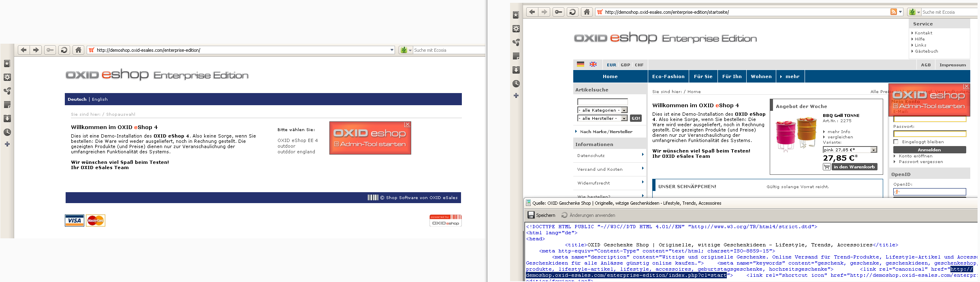Switch shop language via German flag
This screenshot has width=980, height=282.
[x=581, y=64]
